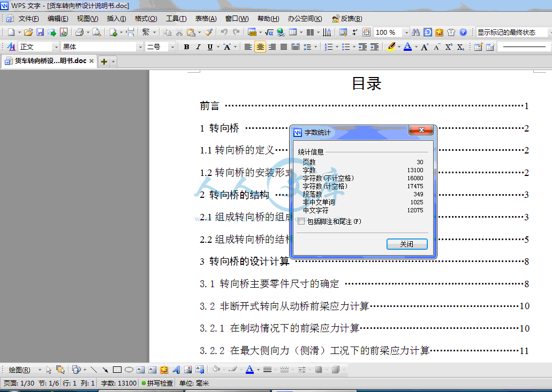Insert hyperlink globe icon
Screen dimensions: 552x392
click(x=281, y=32)
